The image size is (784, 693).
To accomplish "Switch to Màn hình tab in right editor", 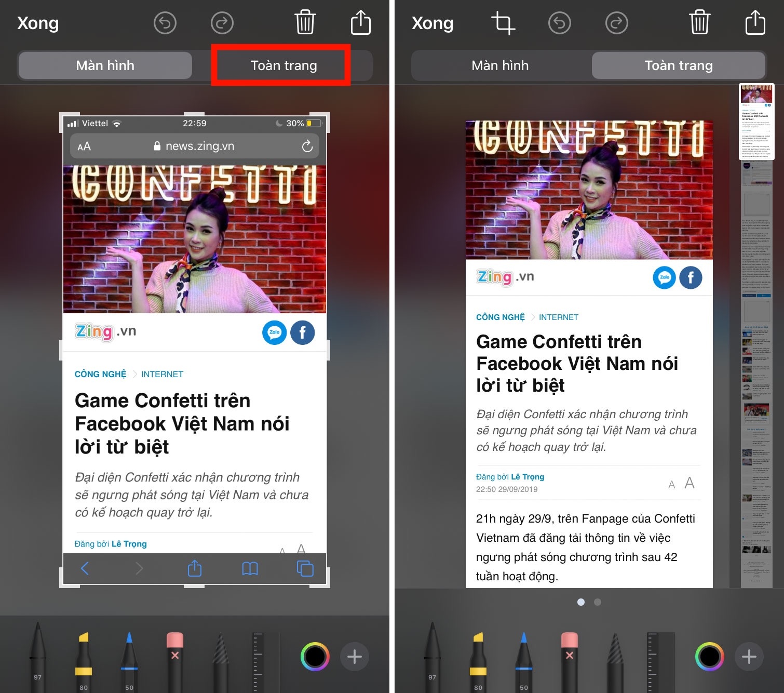I will click(x=500, y=65).
